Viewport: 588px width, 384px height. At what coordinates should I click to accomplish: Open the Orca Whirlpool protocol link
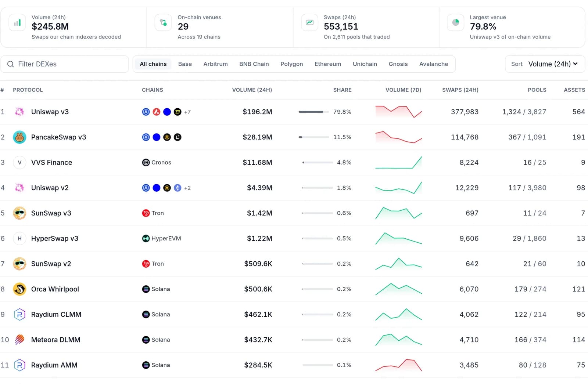(55, 289)
